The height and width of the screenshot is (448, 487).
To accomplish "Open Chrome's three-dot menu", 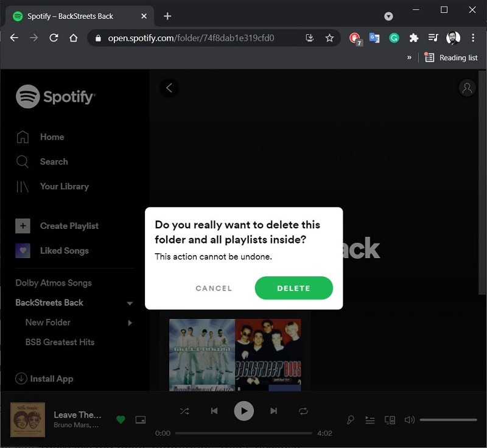I will (473, 38).
